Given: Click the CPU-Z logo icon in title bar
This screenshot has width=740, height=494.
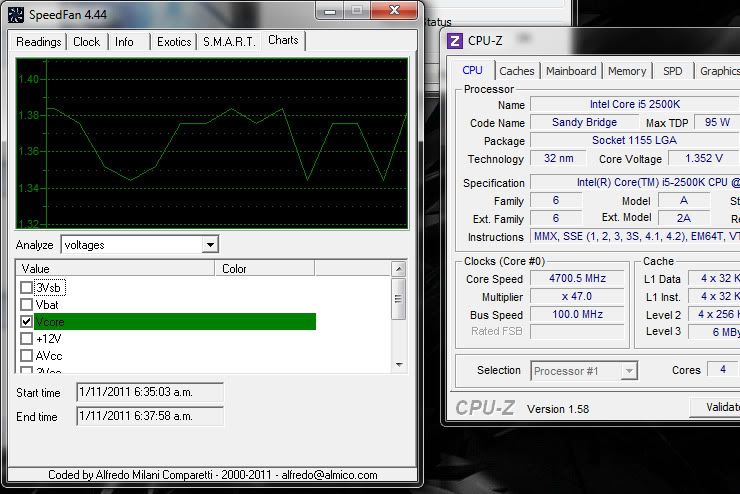Looking at the screenshot, I should click(454, 41).
